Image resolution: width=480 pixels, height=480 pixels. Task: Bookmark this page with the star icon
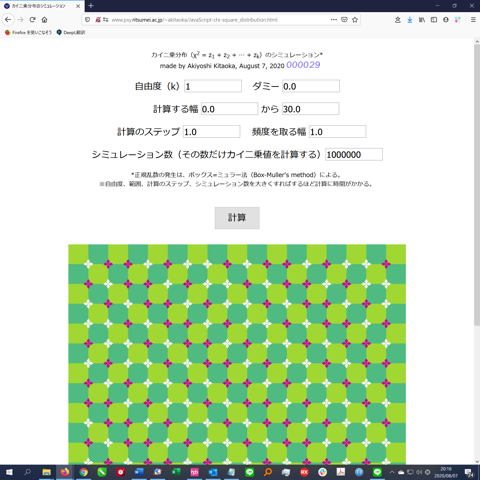(355, 20)
